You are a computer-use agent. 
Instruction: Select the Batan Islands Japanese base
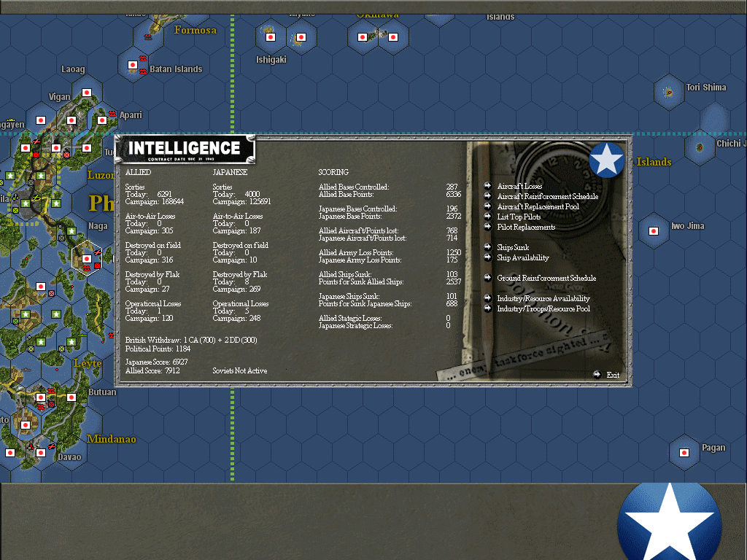coord(133,65)
